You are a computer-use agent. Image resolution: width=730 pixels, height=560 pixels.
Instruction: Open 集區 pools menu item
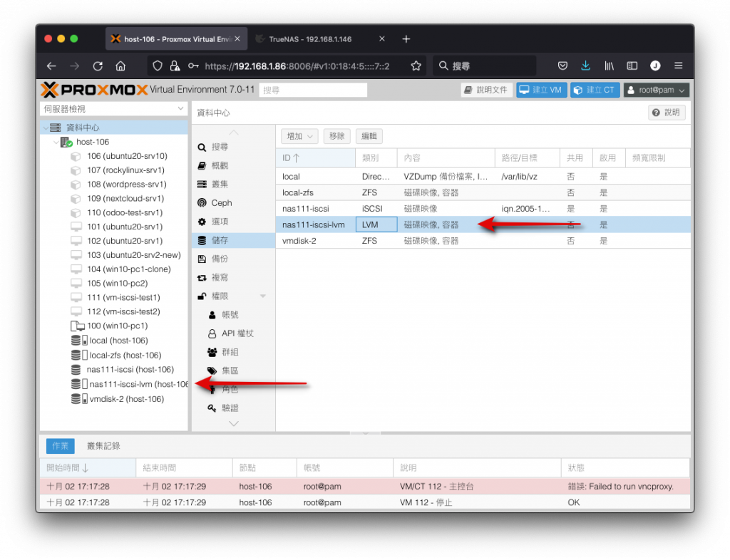[x=233, y=370]
